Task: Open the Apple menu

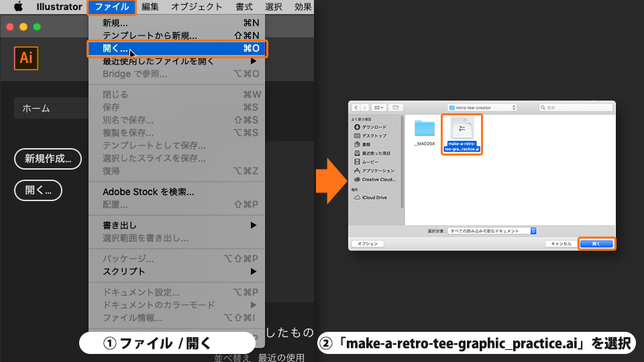Action: [18, 7]
